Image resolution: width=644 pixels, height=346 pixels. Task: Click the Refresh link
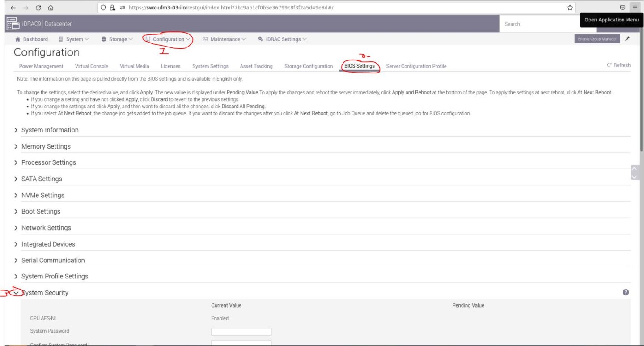619,65
